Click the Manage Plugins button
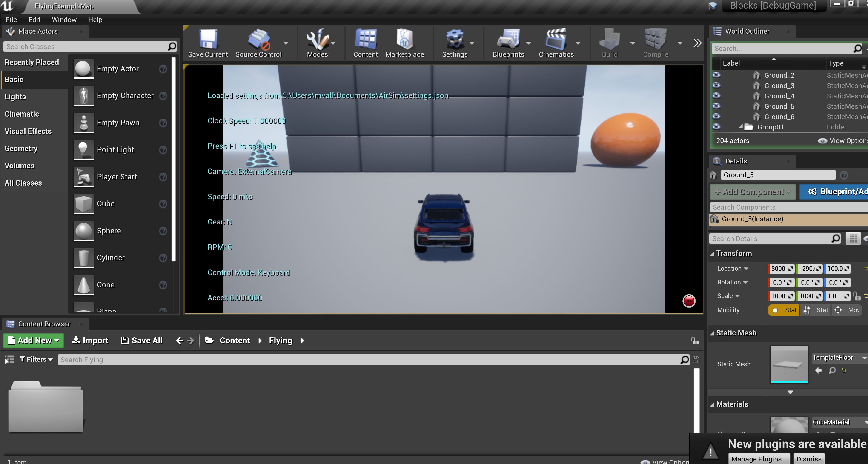 759,459
